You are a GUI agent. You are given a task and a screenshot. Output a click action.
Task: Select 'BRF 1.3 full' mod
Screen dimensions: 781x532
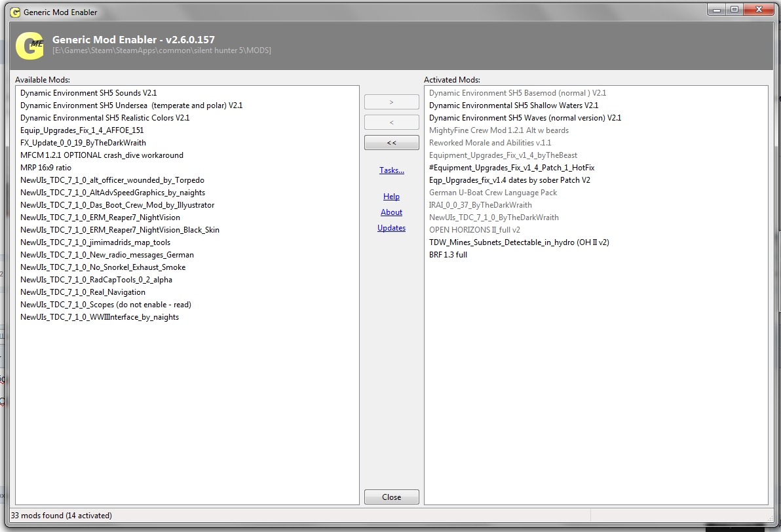(x=448, y=255)
